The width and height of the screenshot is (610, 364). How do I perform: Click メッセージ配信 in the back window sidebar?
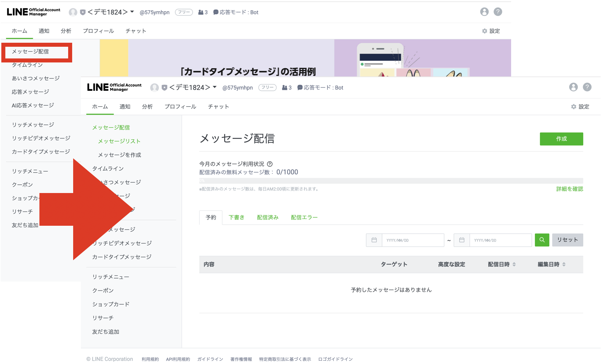(x=30, y=51)
